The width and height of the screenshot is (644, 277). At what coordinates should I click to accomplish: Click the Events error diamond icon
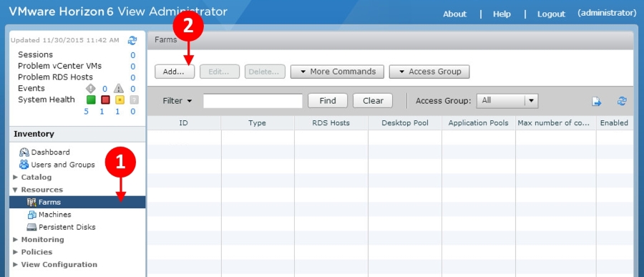tap(90, 88)
